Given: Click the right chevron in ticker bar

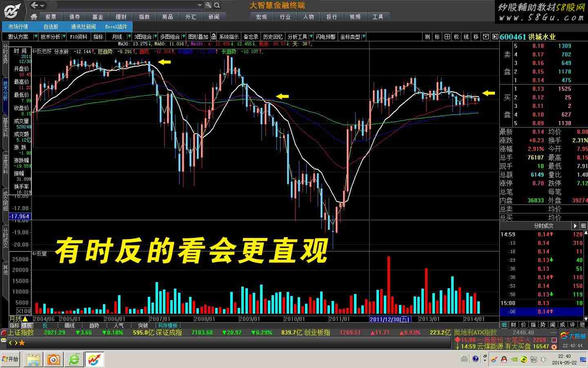Looking at the screenshot, I should (x=16, y=343).
